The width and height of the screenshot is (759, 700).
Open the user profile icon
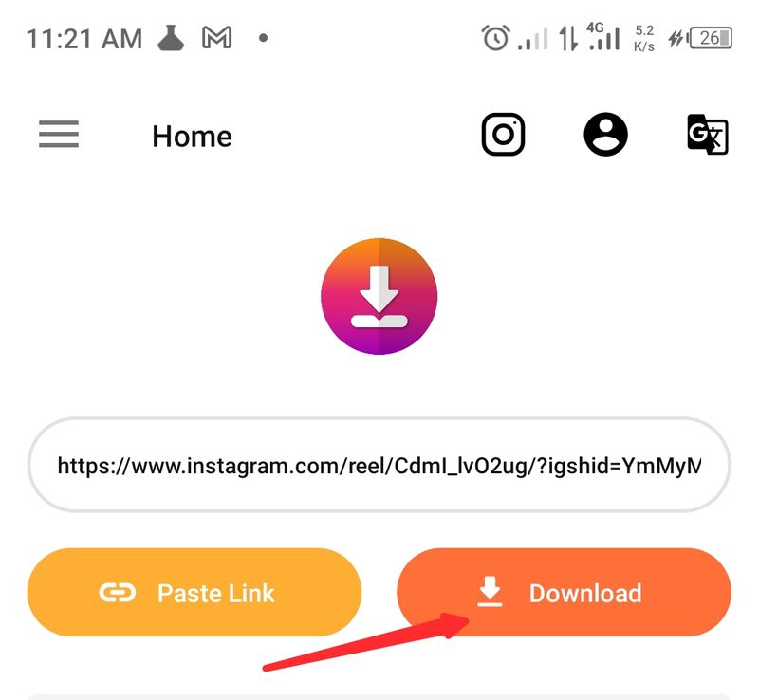pyautogui.click(x=605, y=135)
